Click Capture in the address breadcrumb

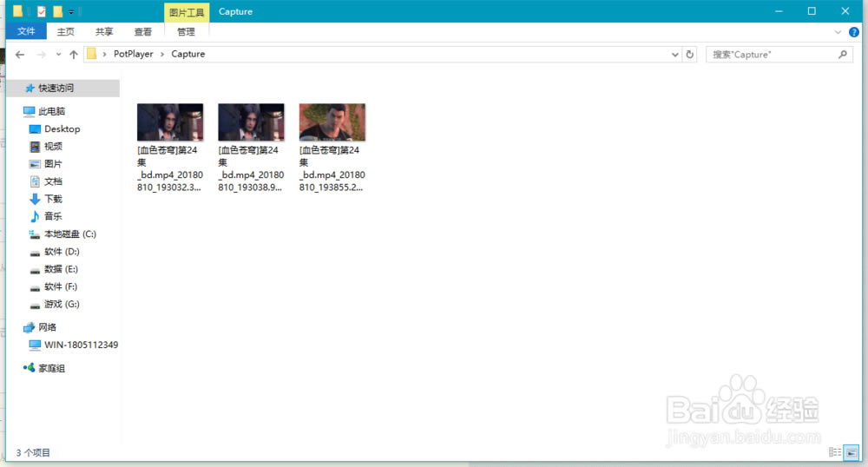[x=188, y=54]
